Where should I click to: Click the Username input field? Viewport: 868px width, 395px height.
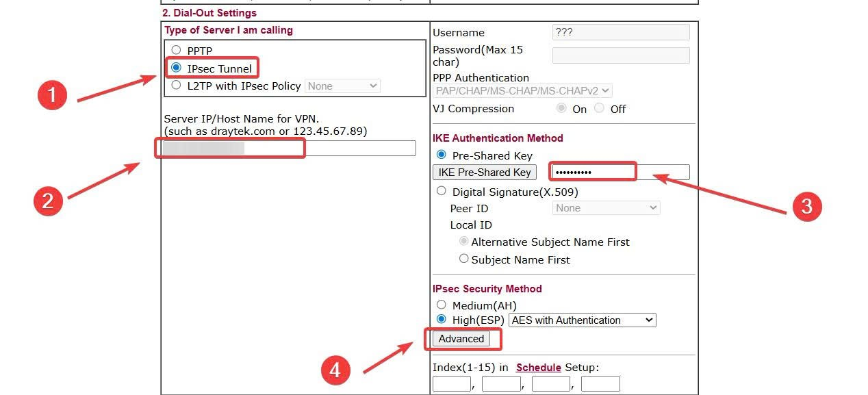[x=621, y=32]
